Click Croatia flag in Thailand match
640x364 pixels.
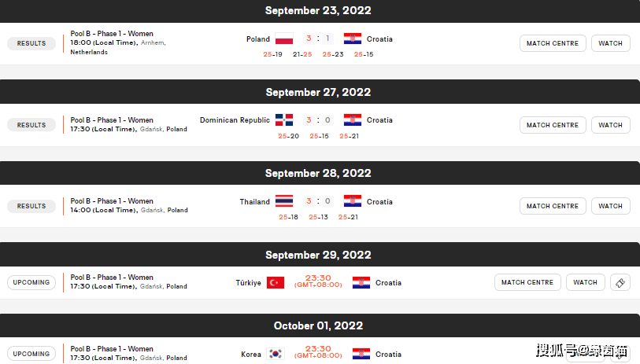[353, 201]
